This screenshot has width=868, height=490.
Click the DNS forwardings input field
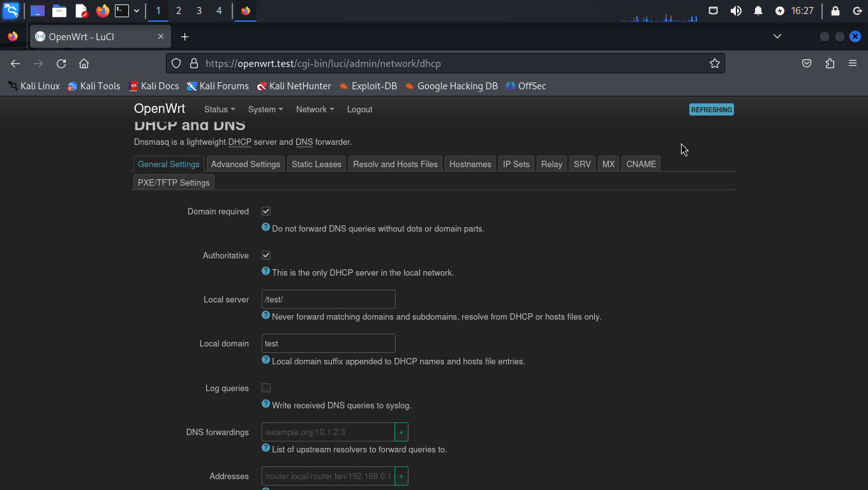pyautogui.click(x=328, y=432)
